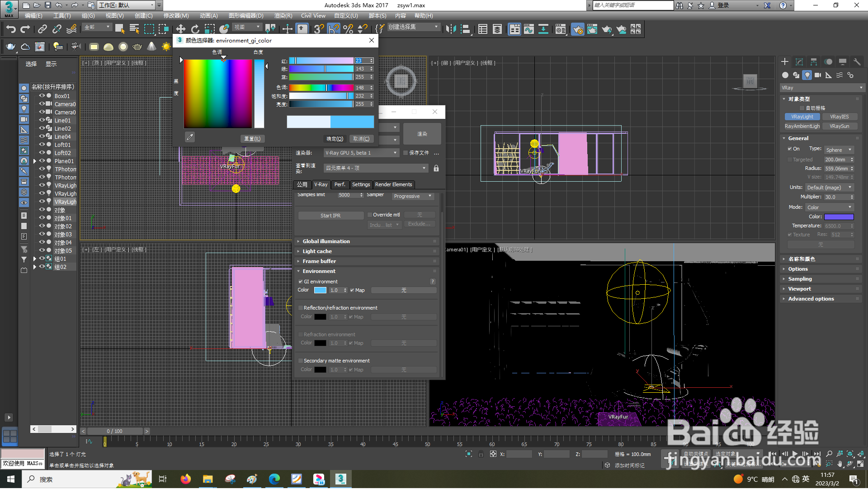This screenshot has height=489, width=868.
Task: Expand the Global illumination rollout
Action: (x=326, y=241)
